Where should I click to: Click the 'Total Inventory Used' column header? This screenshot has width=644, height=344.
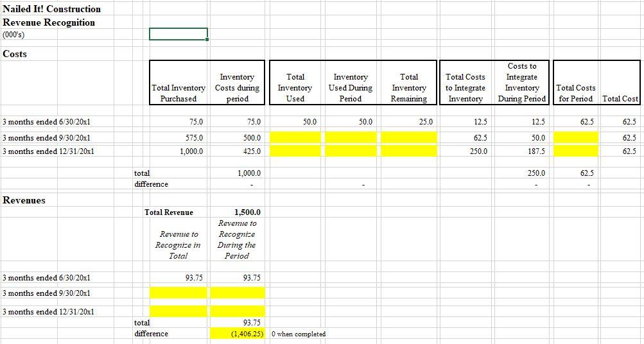295,88
